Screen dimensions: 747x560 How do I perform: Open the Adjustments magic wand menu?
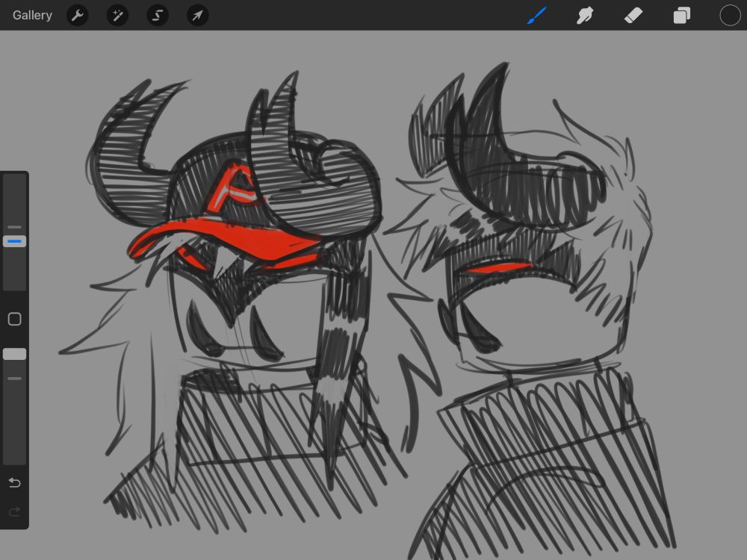click(117, 16)
